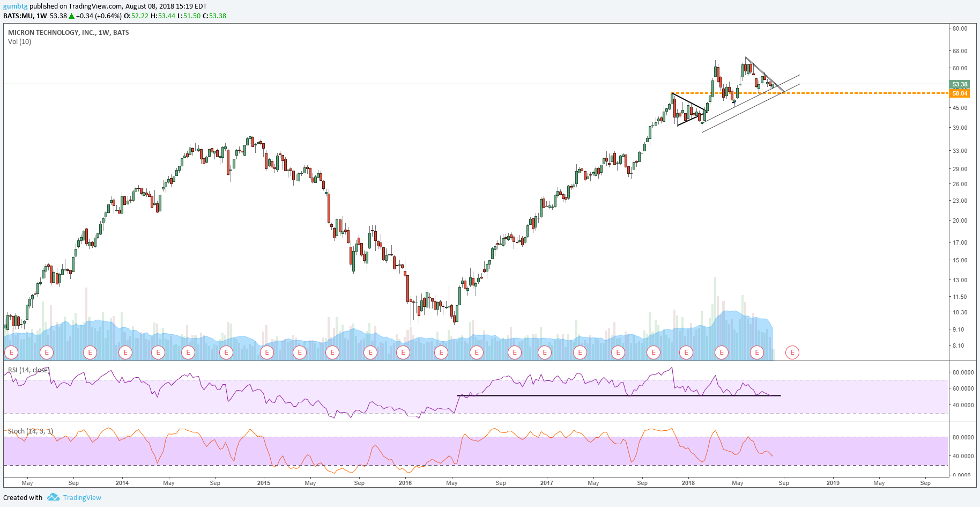Screen dimensions: 980x507
Task: Select the BATS:MU, 1W symbol text
Action: click(25, 16)
